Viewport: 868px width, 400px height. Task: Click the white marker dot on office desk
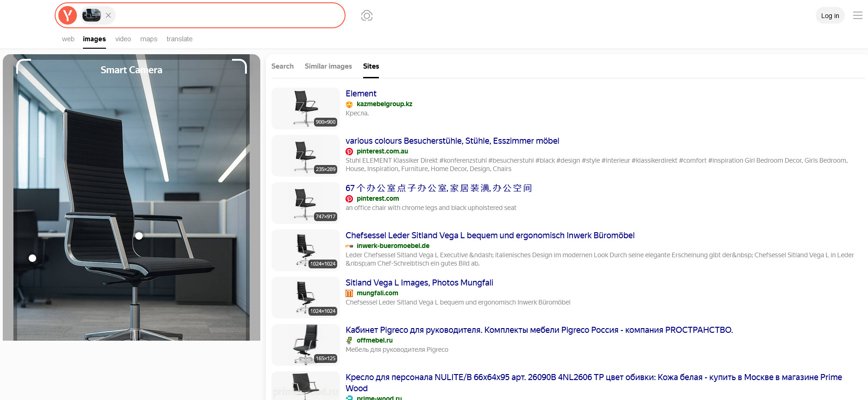point(32,258)
